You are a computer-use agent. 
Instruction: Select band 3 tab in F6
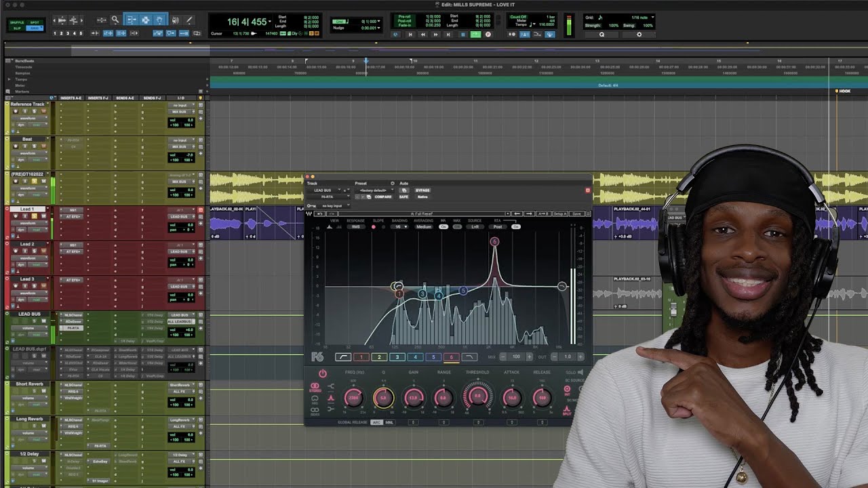coord(397,357)
